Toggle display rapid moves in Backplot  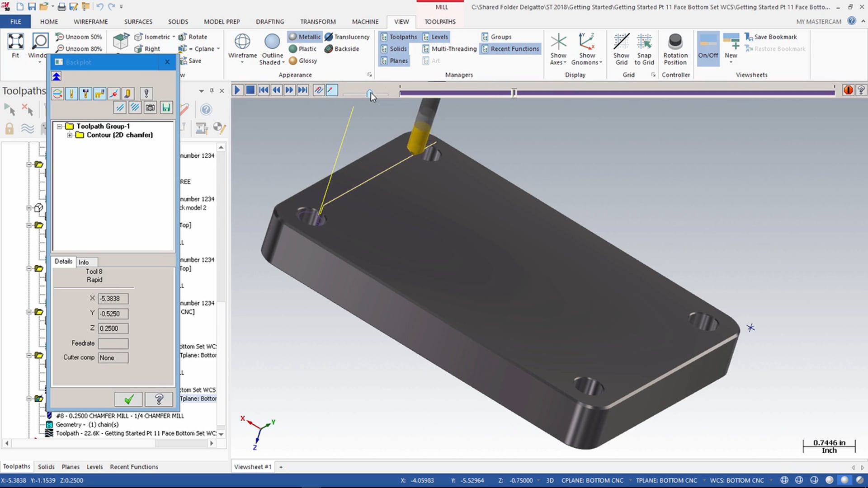(x=99, y=94)
